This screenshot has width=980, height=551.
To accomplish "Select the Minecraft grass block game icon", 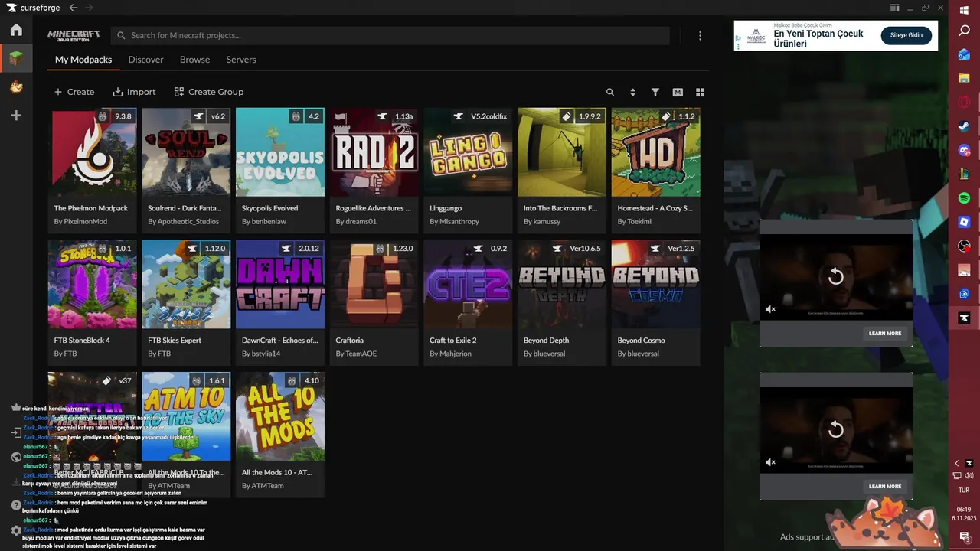I will (16, 58).
